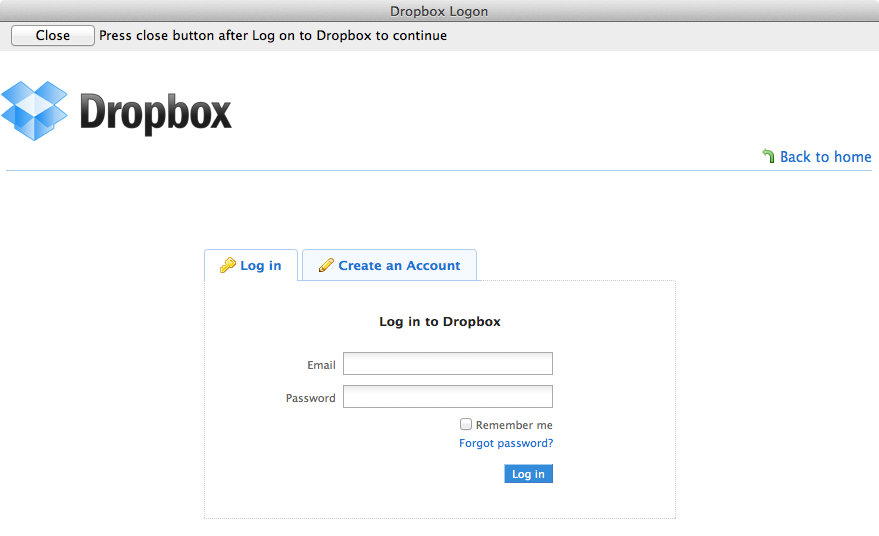Switch to the Log in tab

[251, 265]
